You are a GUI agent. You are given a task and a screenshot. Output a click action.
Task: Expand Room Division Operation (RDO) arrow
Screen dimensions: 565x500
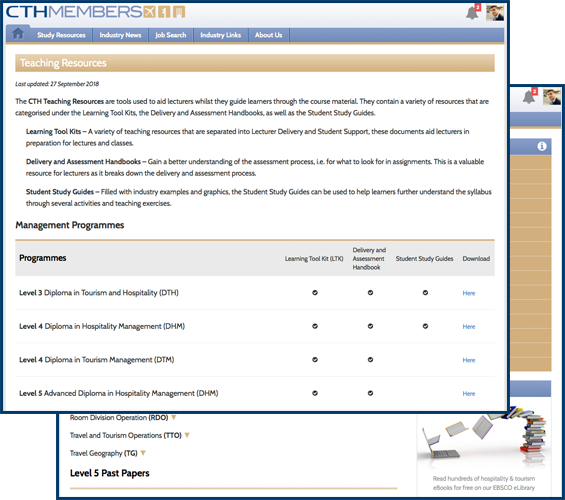click(174, 418)
